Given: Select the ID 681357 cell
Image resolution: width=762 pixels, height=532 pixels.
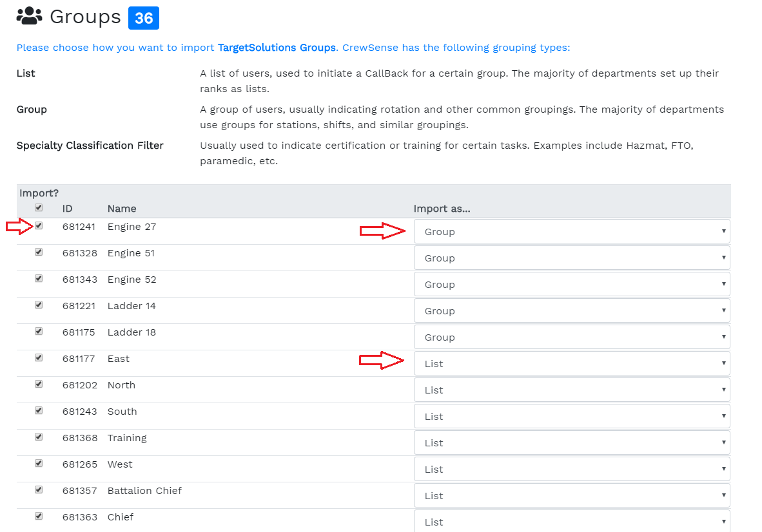Looking at the screenshot, I should point(80,491).
